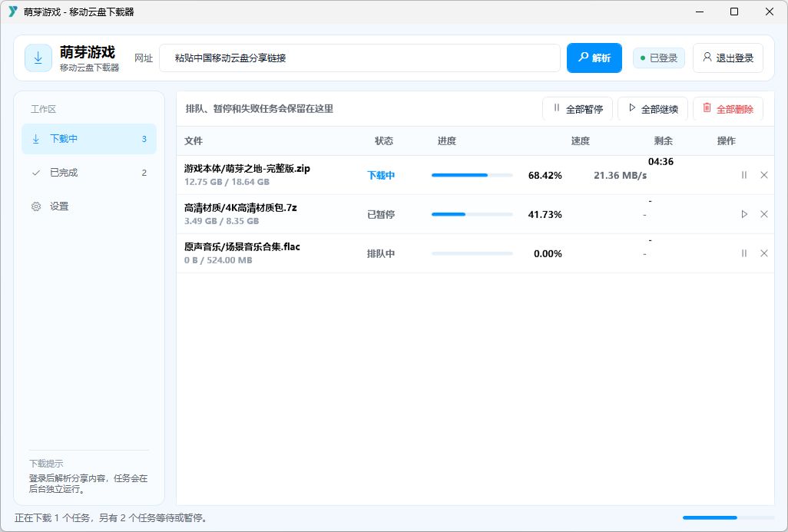Click the 68.42% percentage value
Image resolution: width=788 pixels, height=532 pixels.
point(545,175)
